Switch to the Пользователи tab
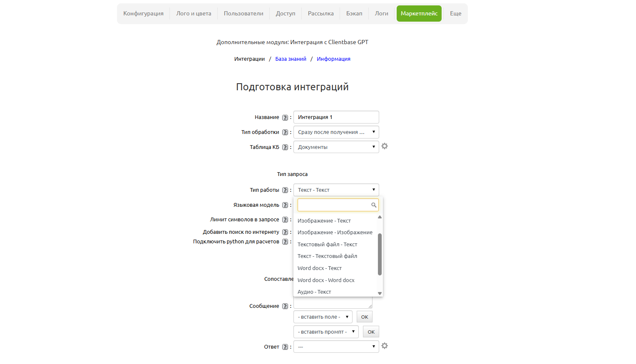 tap(243, 13)
